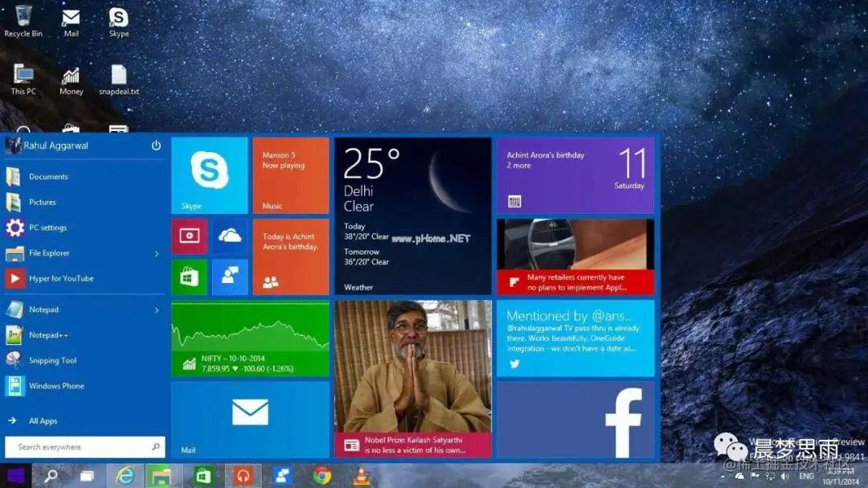Open the Weather tile showing Delhi
Screen dimensions: 868x488
413,216
